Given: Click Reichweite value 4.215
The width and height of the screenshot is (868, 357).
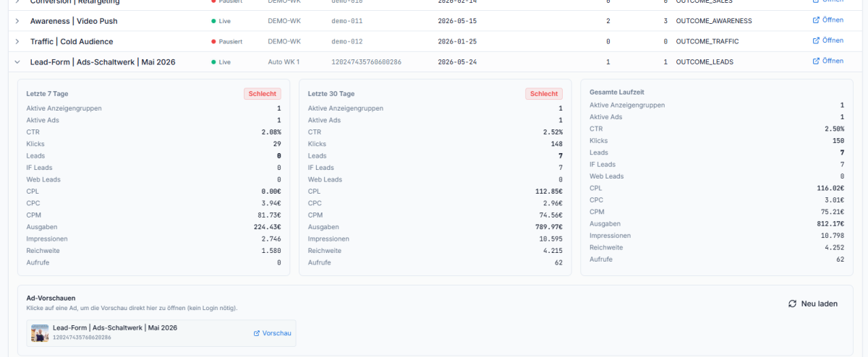Looking at the screenshot, I should point(553,251).
